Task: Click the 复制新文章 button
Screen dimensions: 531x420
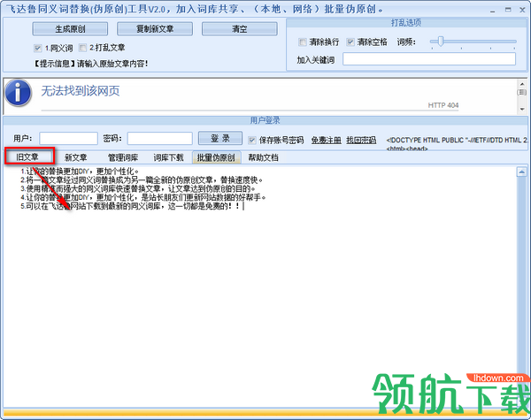Action: (155, 29)
